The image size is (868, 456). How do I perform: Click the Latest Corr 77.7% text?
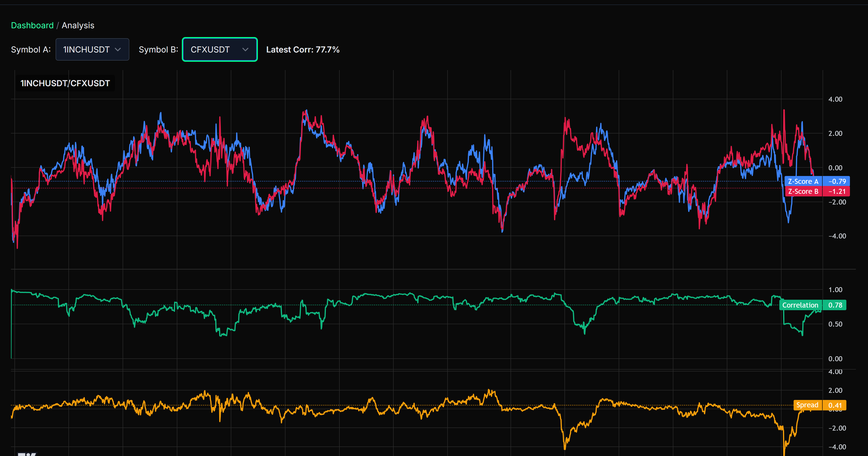(303, 49)
